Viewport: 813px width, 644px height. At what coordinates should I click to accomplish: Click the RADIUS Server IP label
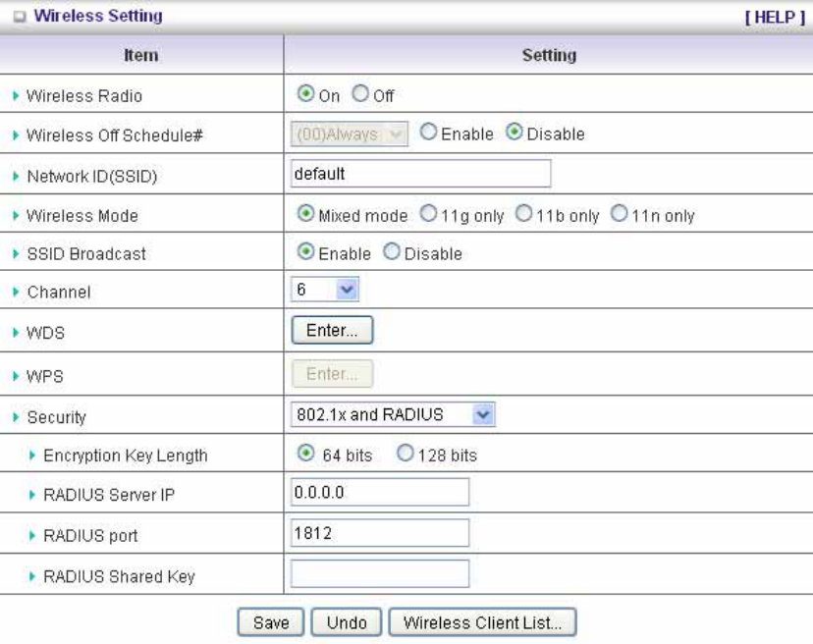pyautogui.click(x=109, y=495)
